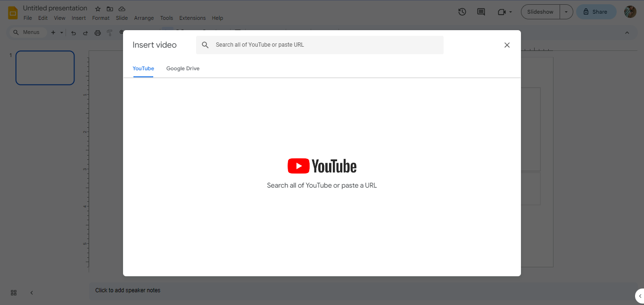
Task: Select slide 1 thumbnail in filmstrip
Action: [x=45, y=68]
